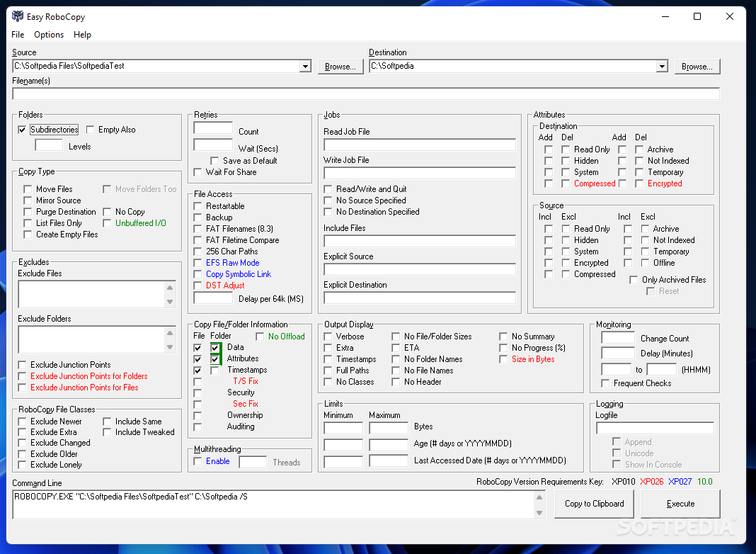The image size is (756, 554).
Task: Uncheck Folder Data copy checkbox
Action: click(x=215, y=347)
